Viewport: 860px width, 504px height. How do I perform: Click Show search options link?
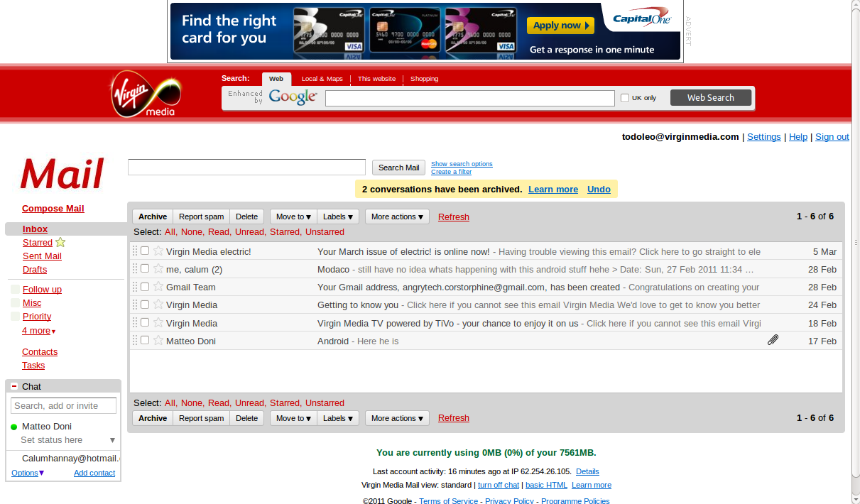click(x=462, y=164)
